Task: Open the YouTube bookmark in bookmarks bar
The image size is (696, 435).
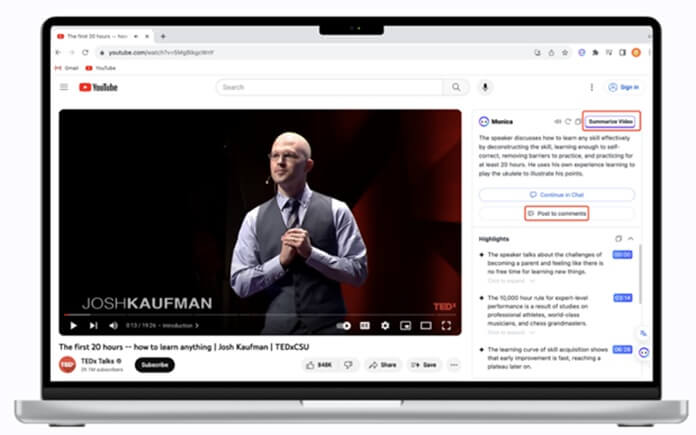Action: click(101, 68)
